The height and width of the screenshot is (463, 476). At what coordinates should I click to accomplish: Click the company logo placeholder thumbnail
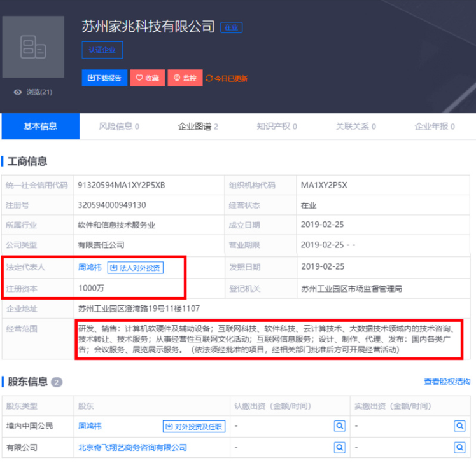point(33,47)
